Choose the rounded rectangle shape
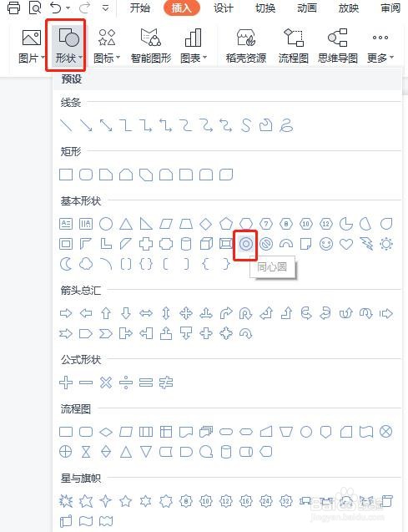 pos(86,175)
